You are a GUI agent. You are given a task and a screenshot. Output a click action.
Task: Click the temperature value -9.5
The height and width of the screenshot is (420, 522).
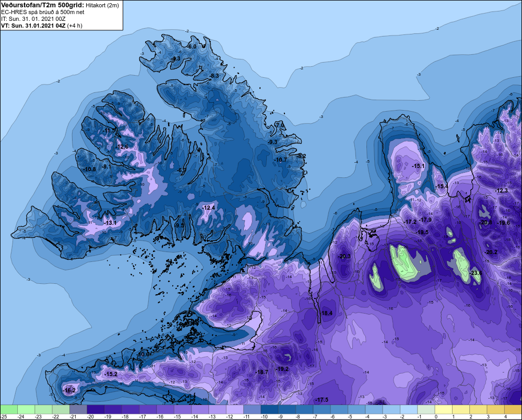tap(180, 225)
